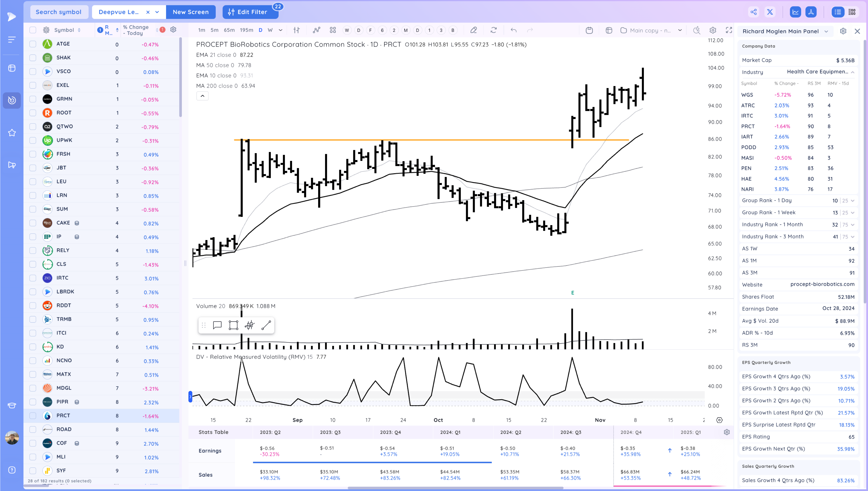Click the refresh chart icon
This screenshot has height=491, width=868.
[493, 30]
